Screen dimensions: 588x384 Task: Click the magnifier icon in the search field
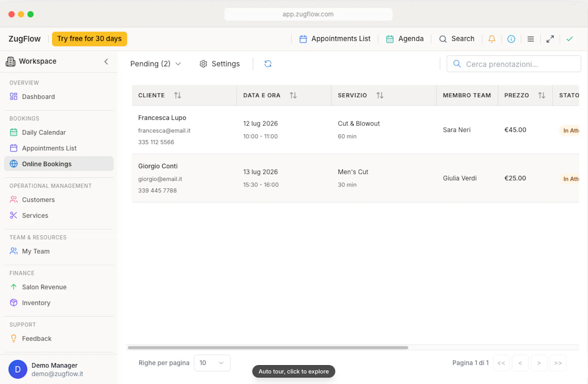(457, 64)
